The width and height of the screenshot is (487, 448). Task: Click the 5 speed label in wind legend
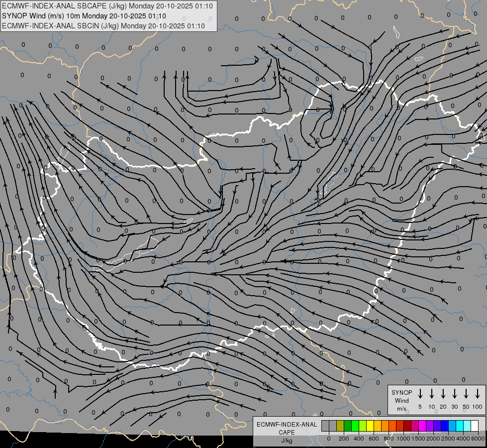[x=420, y=407]
